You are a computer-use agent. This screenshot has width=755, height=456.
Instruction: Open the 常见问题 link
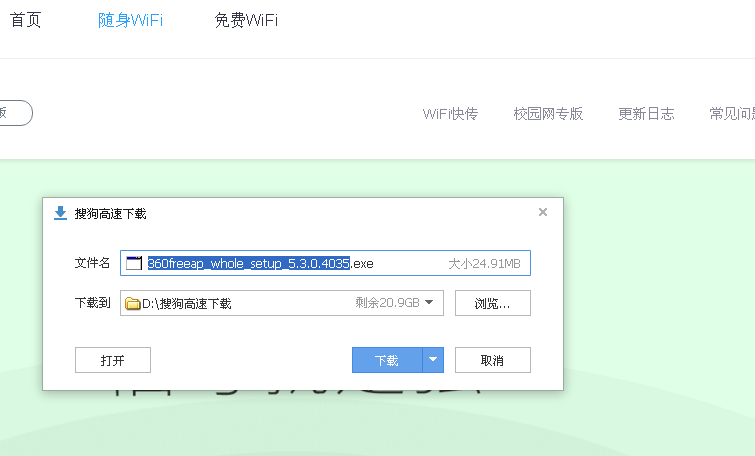tap(732, 114)
